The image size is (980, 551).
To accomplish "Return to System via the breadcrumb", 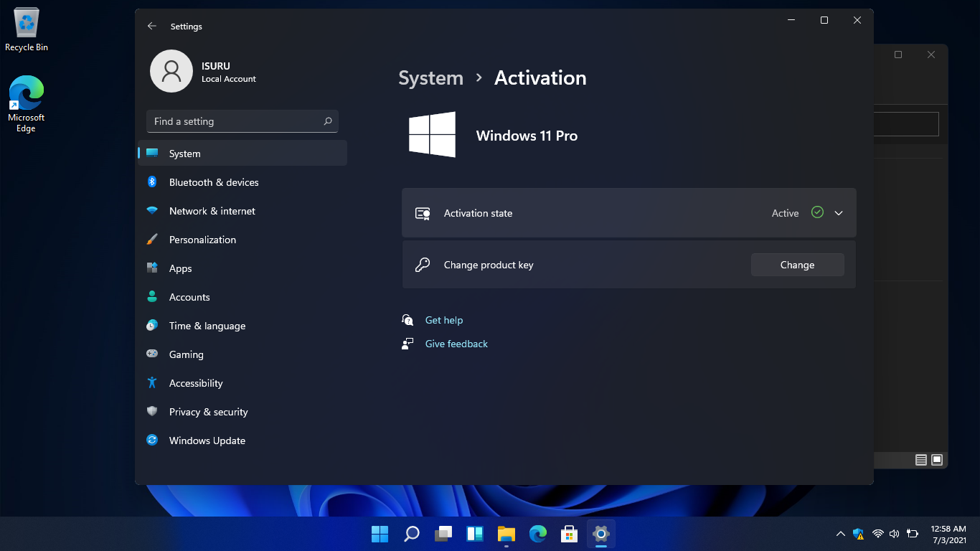I will click(x=430, y=77).
